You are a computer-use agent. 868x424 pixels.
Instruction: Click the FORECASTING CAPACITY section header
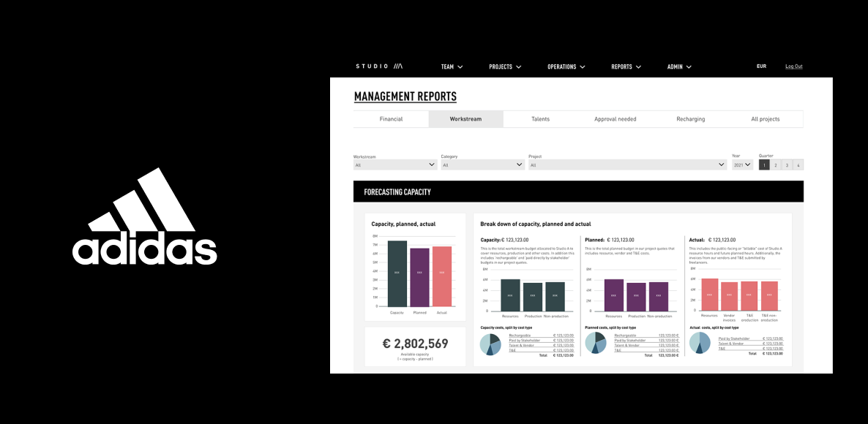pyautogui.click(x=578, y=192)
